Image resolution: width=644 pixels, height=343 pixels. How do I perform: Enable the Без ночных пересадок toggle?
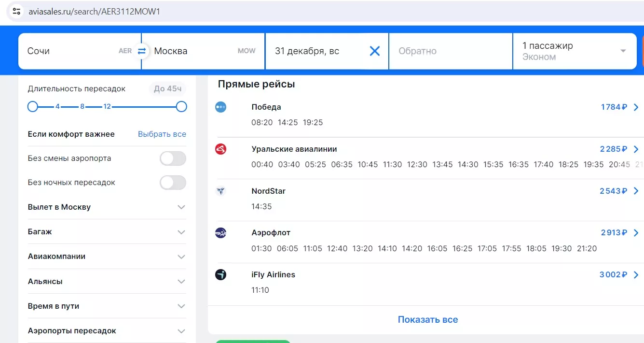click(x=173, y=183)
